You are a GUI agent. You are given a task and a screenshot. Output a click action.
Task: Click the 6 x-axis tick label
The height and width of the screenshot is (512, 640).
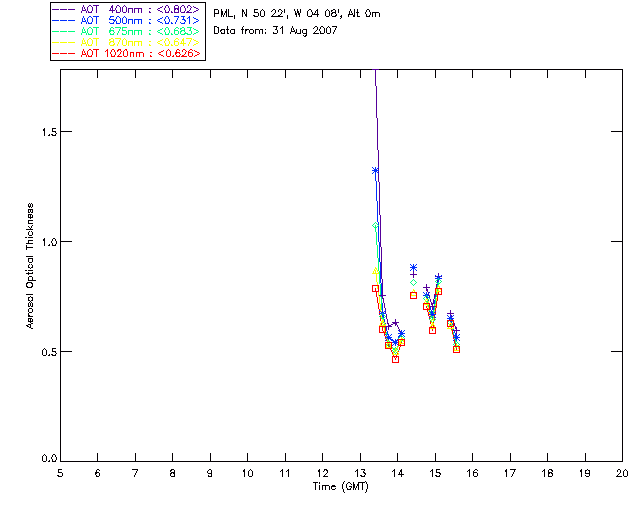click(x=98, y=473)
